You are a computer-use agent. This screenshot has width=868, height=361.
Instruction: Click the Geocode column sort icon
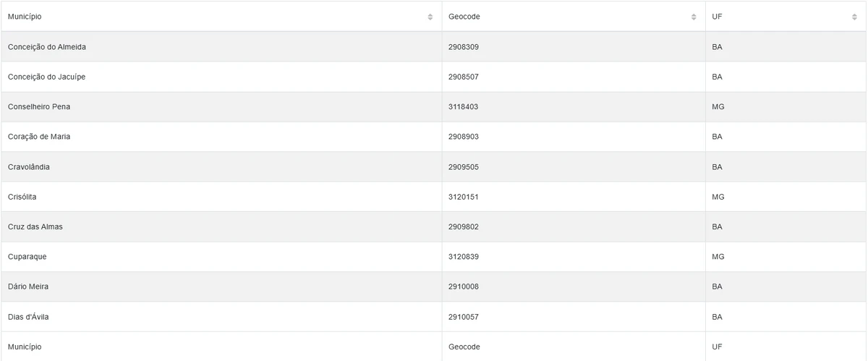694,17
